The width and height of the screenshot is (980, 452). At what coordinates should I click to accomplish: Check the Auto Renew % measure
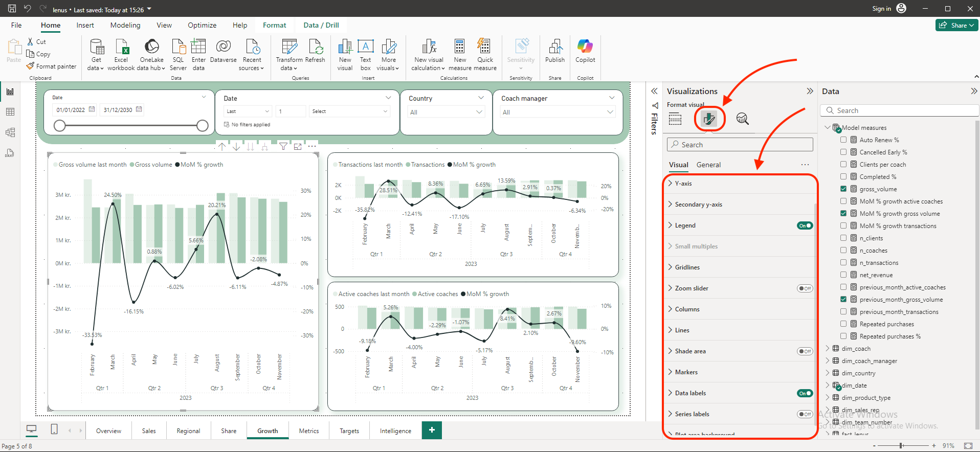point(843,140)
